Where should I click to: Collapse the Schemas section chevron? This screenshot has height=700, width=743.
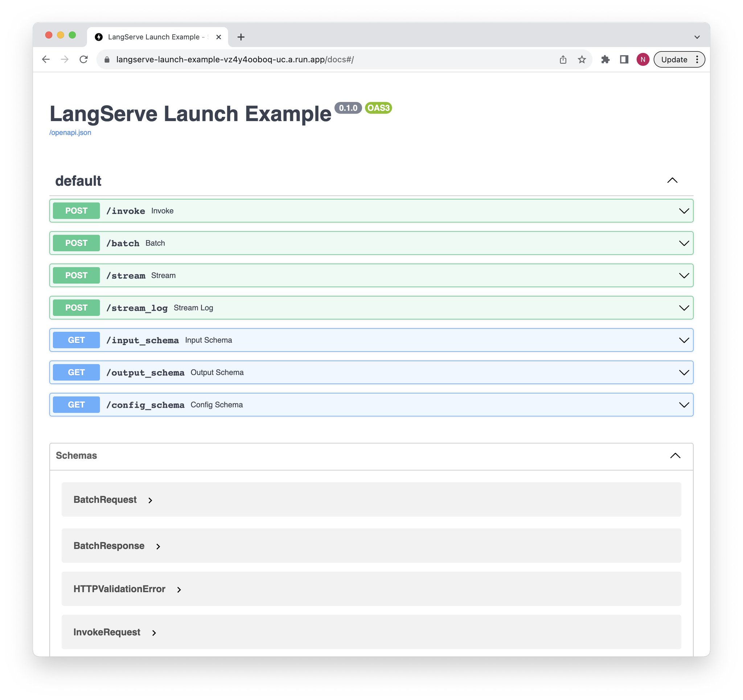coord(676,456)
